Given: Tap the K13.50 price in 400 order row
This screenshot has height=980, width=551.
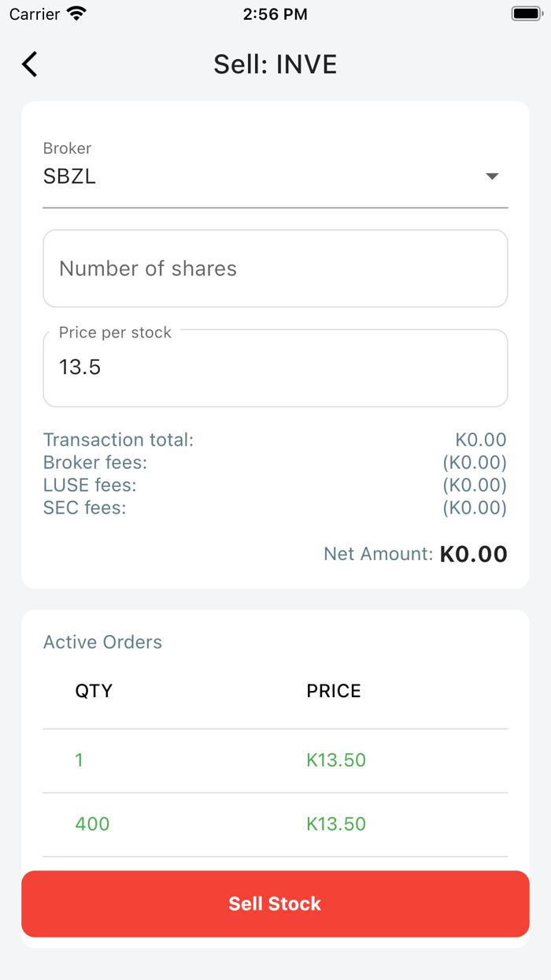Looking at the screenshot, I should pyautogui.click(x=336, y=824).
